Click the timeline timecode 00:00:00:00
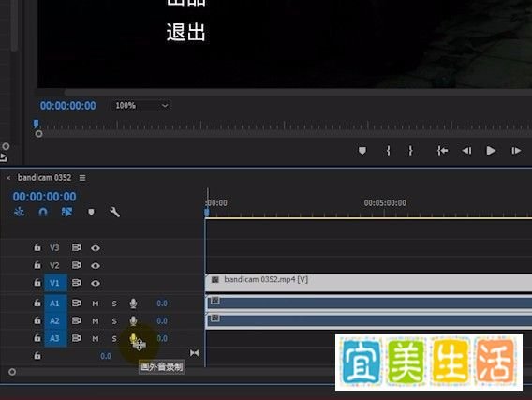The height and width of the screenshot is (400, 532). pyautogui.click(x=44, y=197)
